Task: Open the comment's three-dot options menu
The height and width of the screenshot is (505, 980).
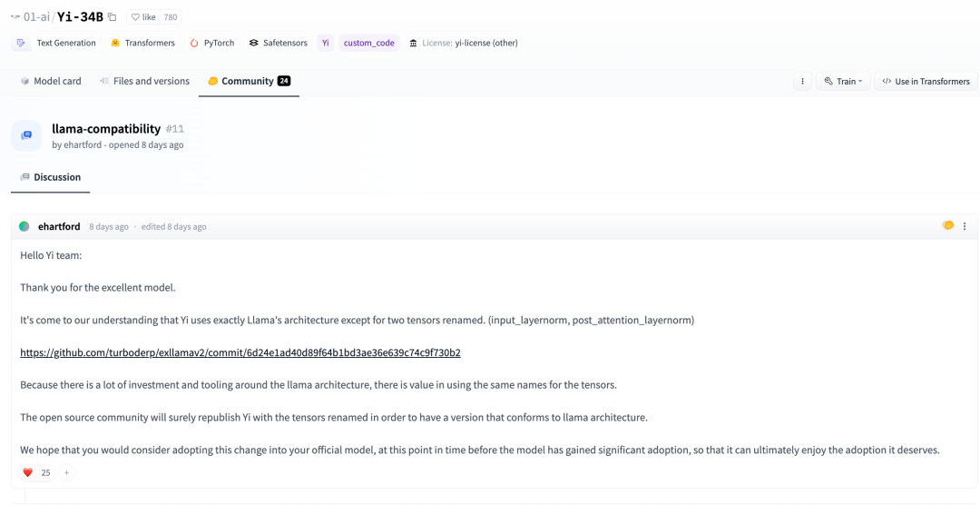Action: tap(965, 226)
